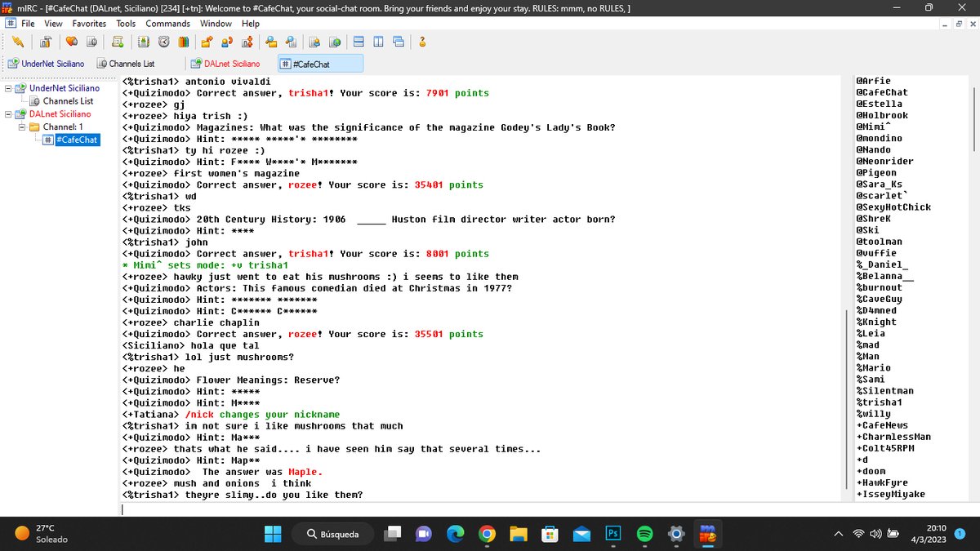Open the URLs List toolbar icon
Image resolution: width=980 pixels, height=551 pixels.
[x=335, y=42]
